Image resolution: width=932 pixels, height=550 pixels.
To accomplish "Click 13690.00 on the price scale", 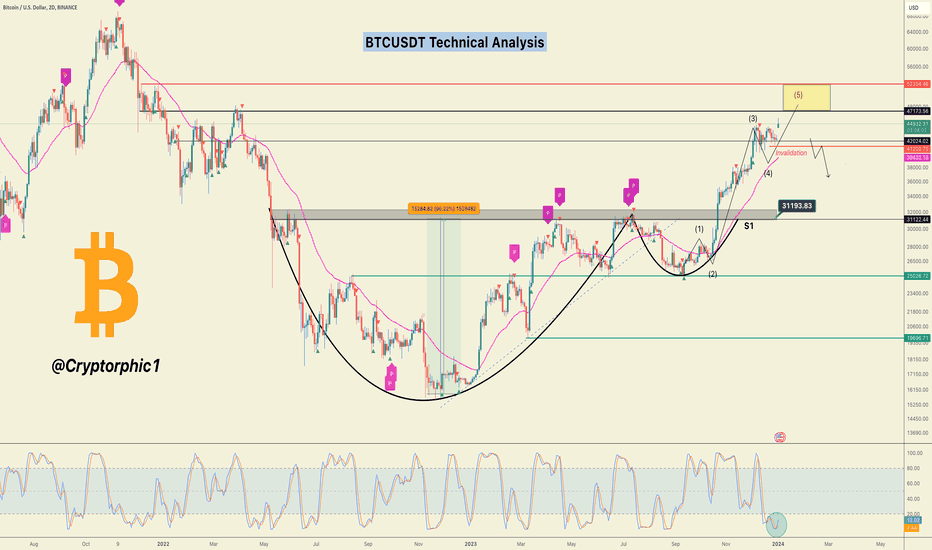I will [x=917, y=432].
